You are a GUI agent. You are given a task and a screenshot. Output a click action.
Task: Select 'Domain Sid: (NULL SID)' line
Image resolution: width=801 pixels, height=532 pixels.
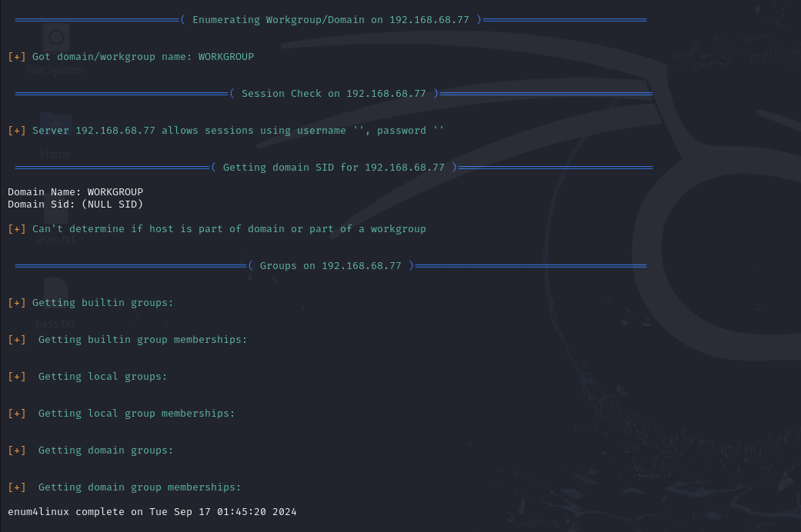(x=75, y=204)
